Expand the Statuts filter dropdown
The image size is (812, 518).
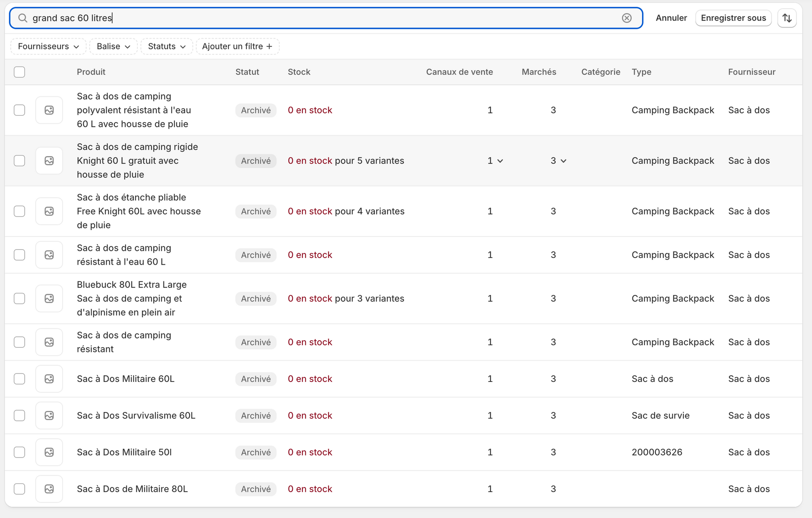pyautogui.click(x=166, y=46)
